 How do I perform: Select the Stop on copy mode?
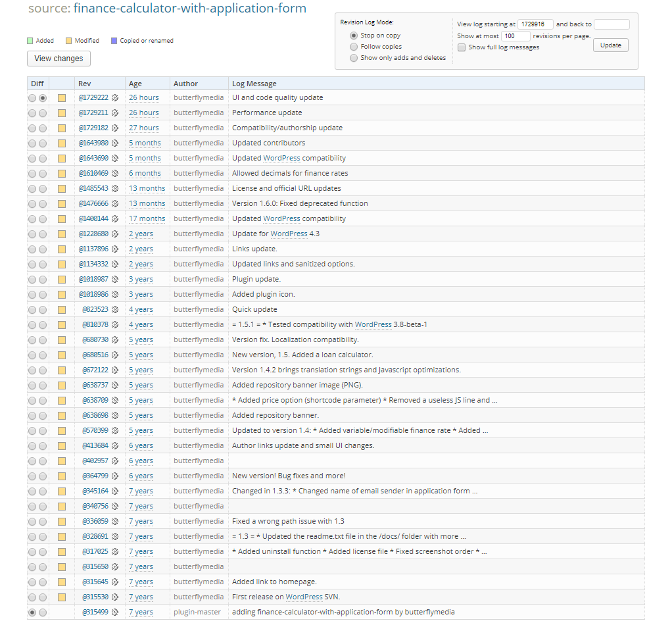point(354,36)
